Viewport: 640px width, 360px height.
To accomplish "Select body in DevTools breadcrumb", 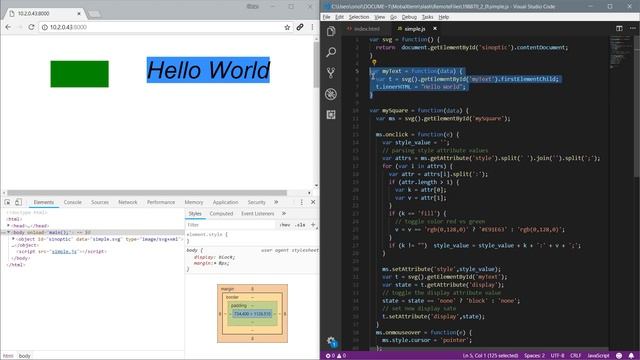I will (x=24, y=356).
